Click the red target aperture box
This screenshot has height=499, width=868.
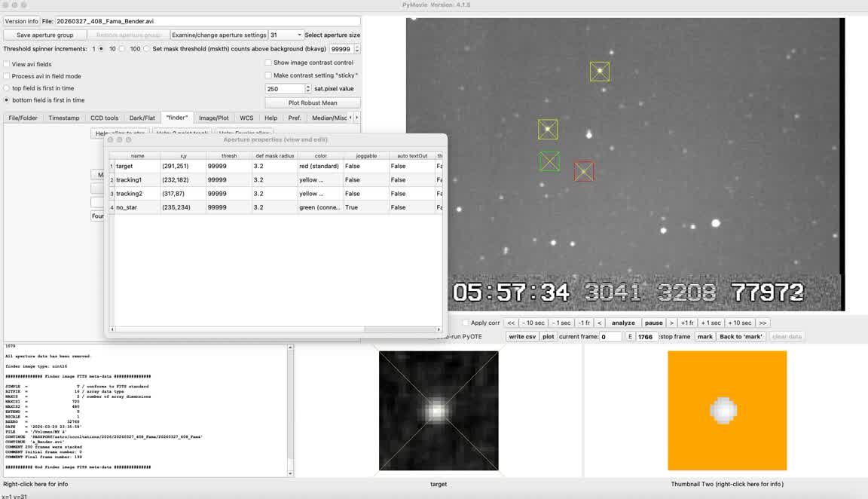click(x=584, y=171)
